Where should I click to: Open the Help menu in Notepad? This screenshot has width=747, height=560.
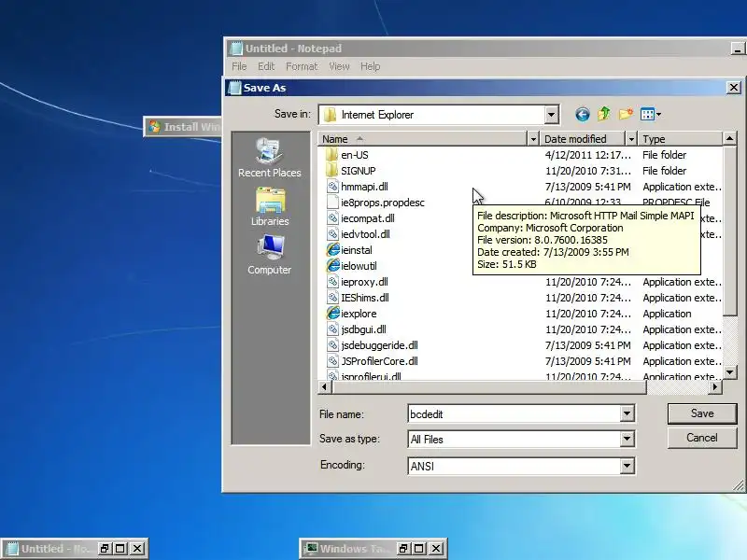[370, 66]
